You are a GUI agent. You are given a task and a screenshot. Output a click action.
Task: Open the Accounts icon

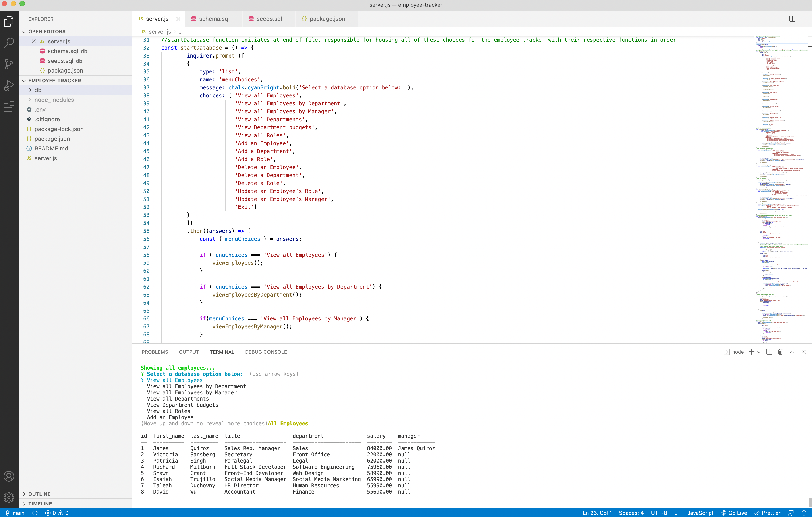click(x=9, y=476)
